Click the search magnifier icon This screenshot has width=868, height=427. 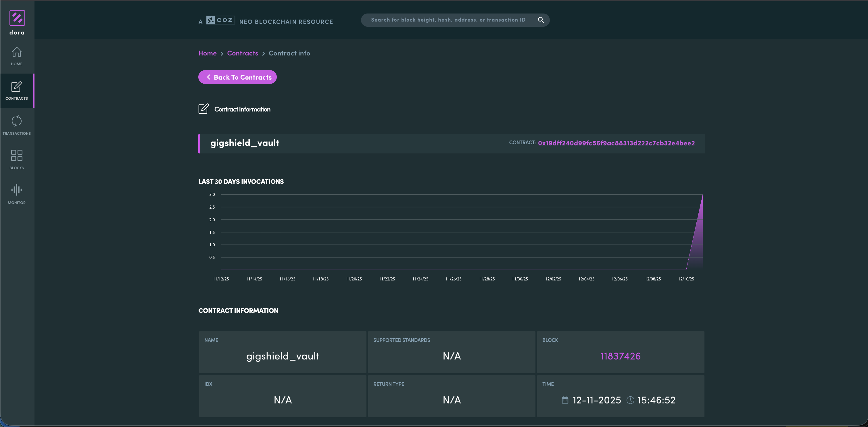pyautogui.click(x=541, y=20)
